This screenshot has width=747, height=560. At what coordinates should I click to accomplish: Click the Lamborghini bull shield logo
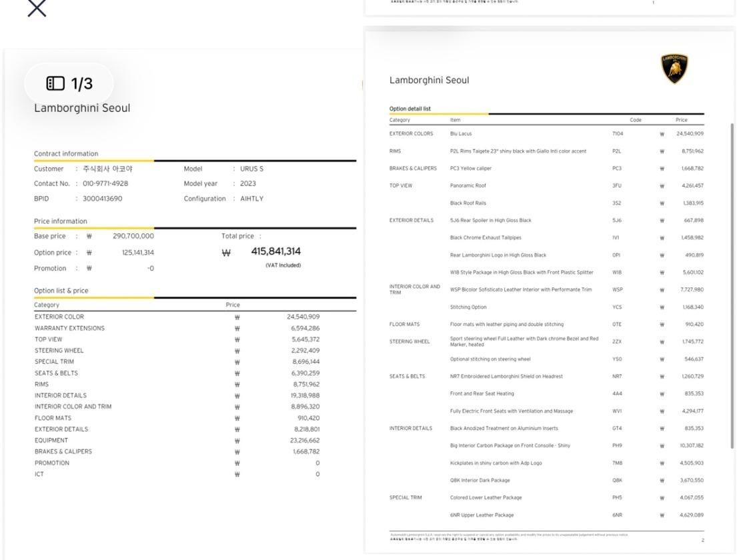point(674,68)
